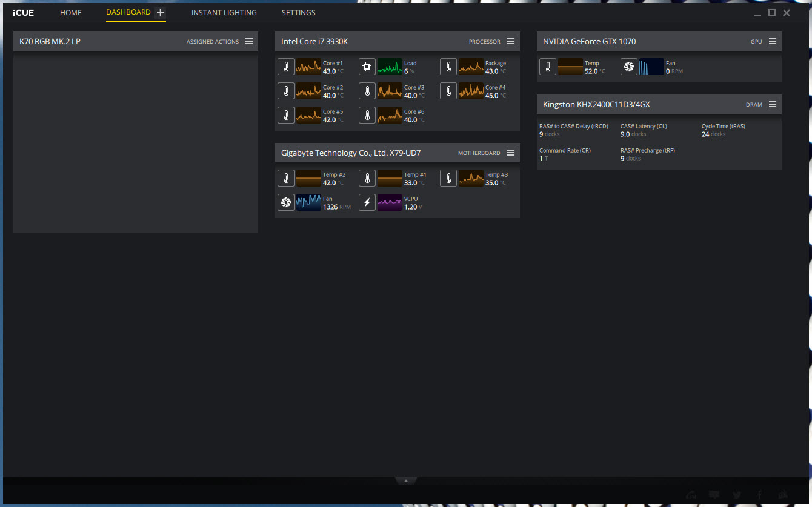The height and width of the screenshot is (507, 812).
Task: Click the VCPU voltage lightning icon
Action: 367,202
